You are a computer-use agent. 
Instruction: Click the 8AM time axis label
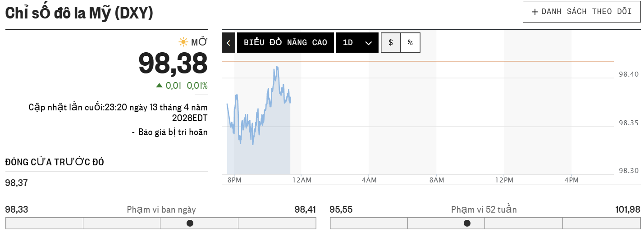436,180
